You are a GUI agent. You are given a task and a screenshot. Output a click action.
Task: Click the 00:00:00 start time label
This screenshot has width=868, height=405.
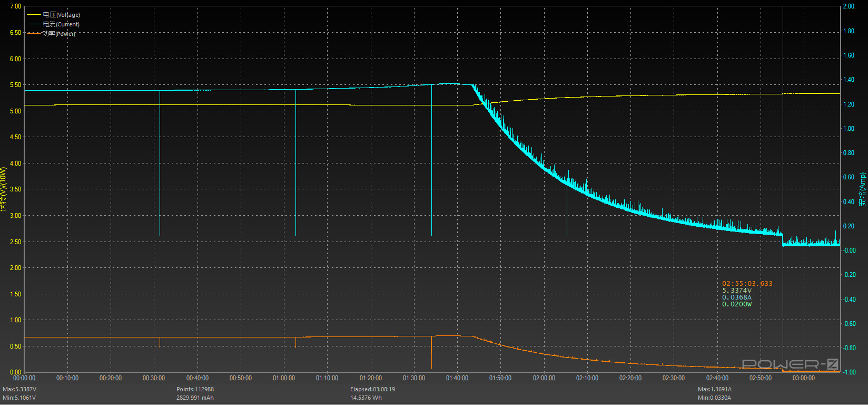[24, 378]
